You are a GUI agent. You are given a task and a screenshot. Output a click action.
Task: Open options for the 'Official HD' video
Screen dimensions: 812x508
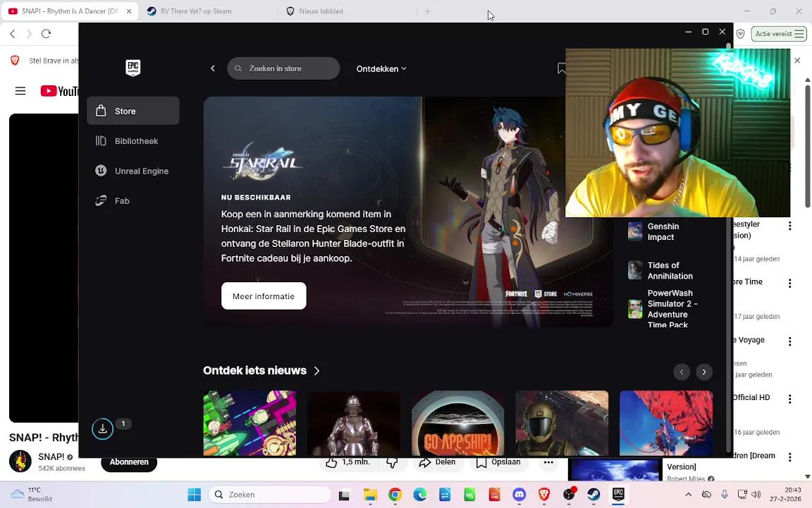789,399
